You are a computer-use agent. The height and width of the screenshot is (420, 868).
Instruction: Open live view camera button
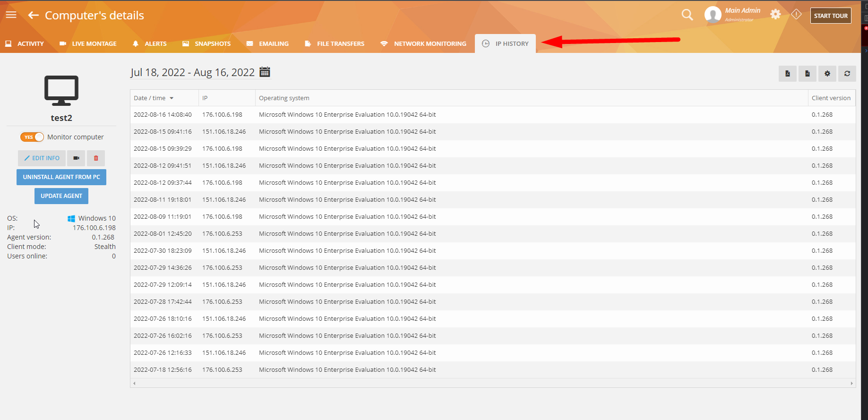coord(76,158)
